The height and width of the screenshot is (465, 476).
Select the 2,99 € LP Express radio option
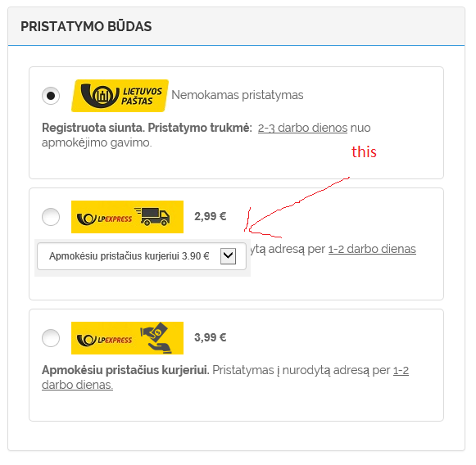(x=51, y=217)
